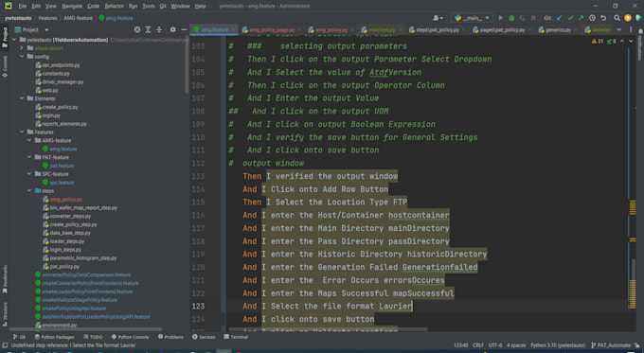Open the orange IDE updates icon
The image size is (644, 353).
[x=628, y=18]
